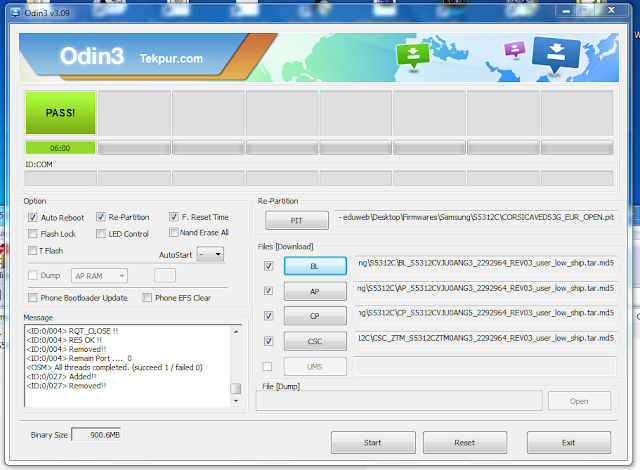Click log line 'All threads completed'

click(114, 367)
